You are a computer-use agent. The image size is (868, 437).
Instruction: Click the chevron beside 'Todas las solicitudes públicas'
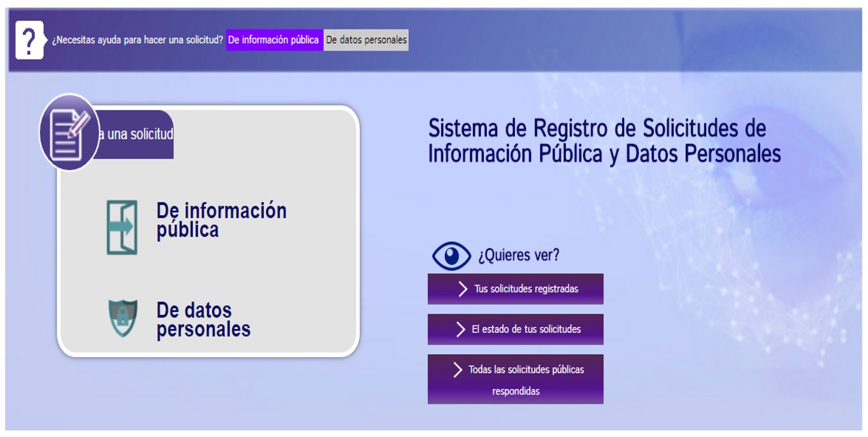click(x=457, y=370)
